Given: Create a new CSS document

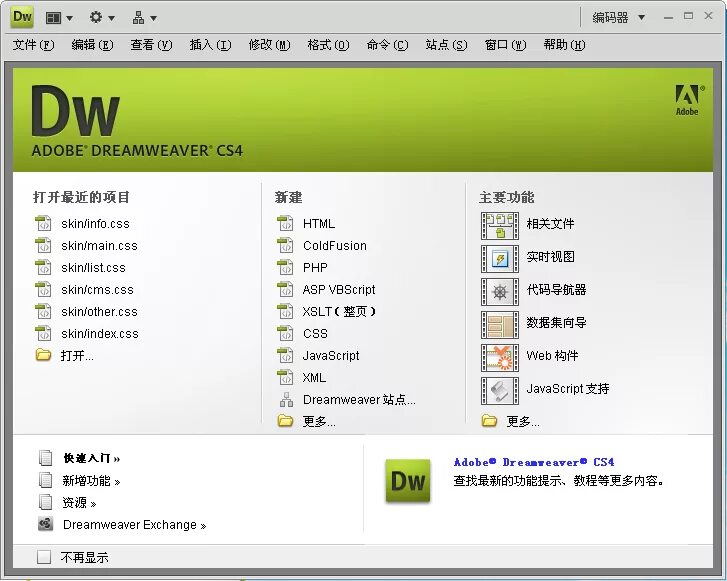Looking at the screenshot, I should tap(315, 333).
